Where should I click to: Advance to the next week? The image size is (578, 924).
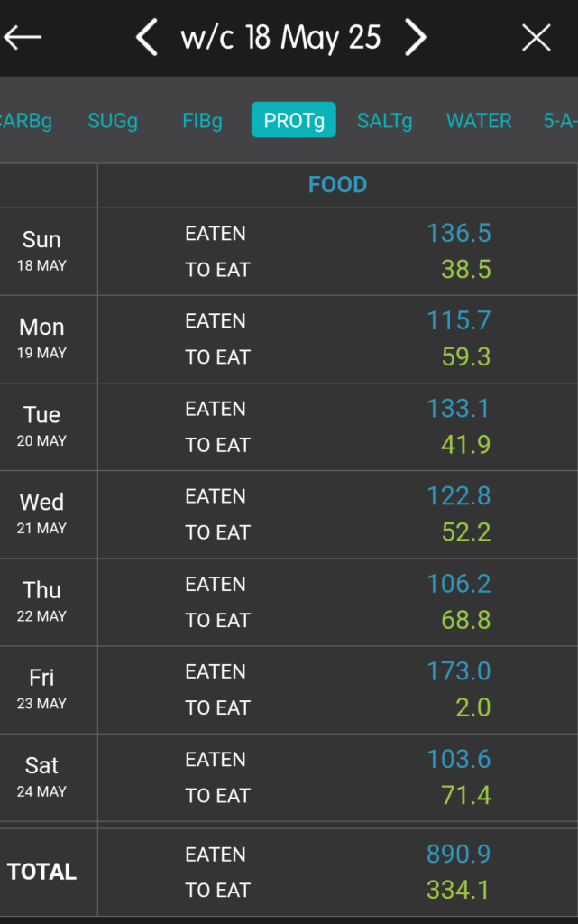tap(415, 38)
